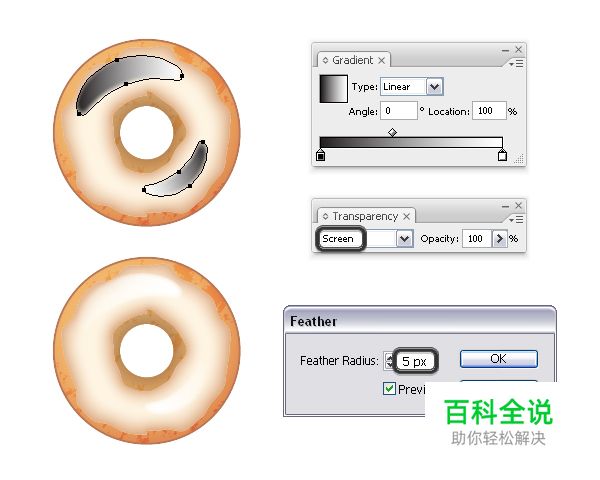Open the Screen blending mode dropdown

(404, 239)
